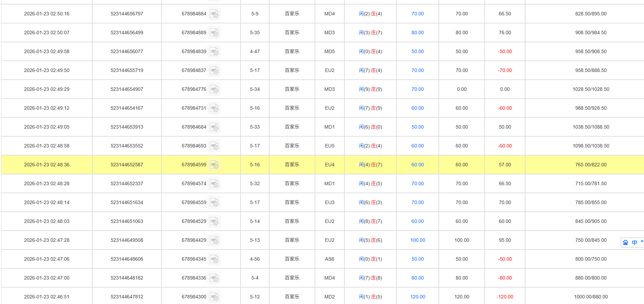Click shoe number 5-35
The image size is (644, 304).
[255, 33]
